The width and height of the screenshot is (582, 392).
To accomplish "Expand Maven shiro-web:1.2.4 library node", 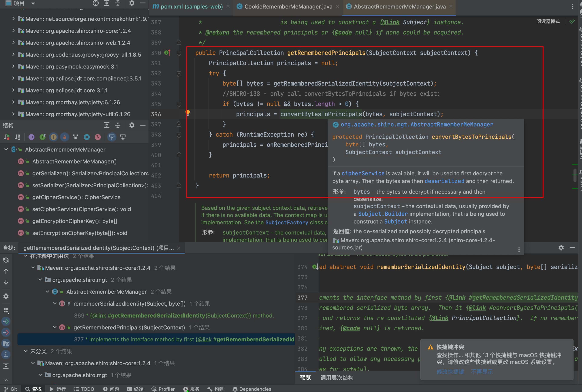I will 13,43.
